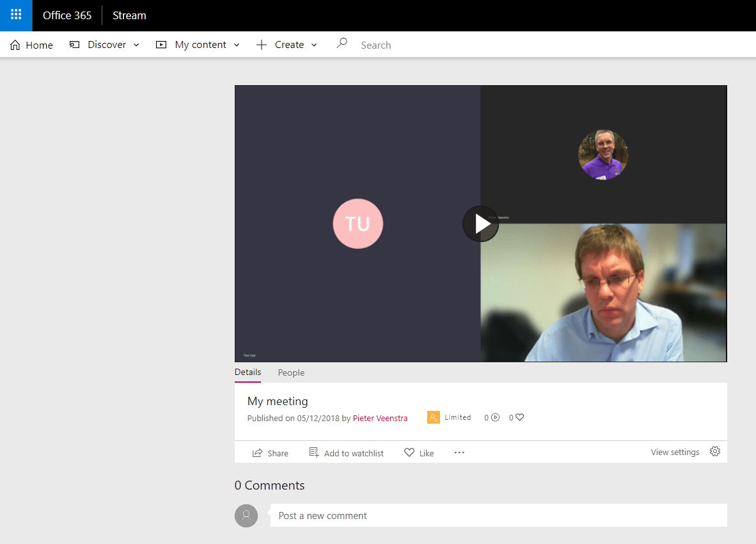
Task: Click the commenter avatar icon
Action: tap(246, 516)
